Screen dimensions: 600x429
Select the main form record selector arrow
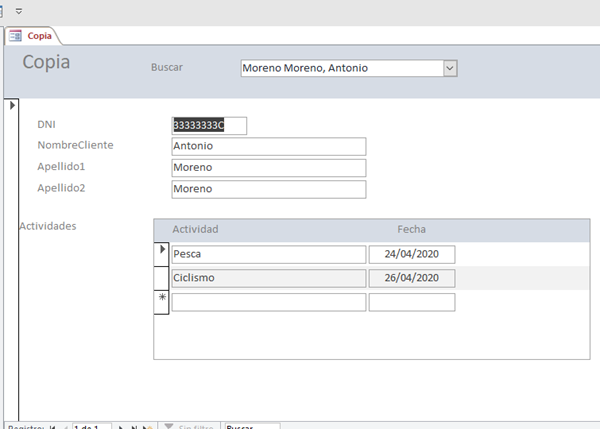(11, 104)
